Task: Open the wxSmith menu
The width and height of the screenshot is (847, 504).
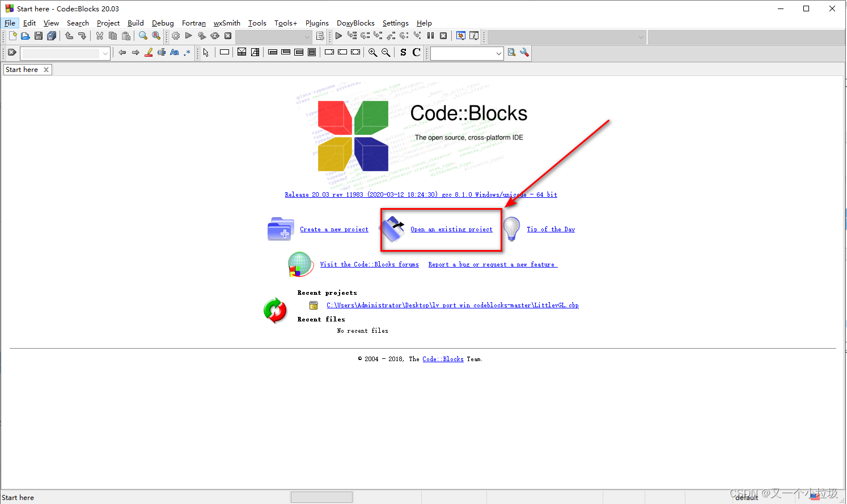Action: [x=227, y=23]
